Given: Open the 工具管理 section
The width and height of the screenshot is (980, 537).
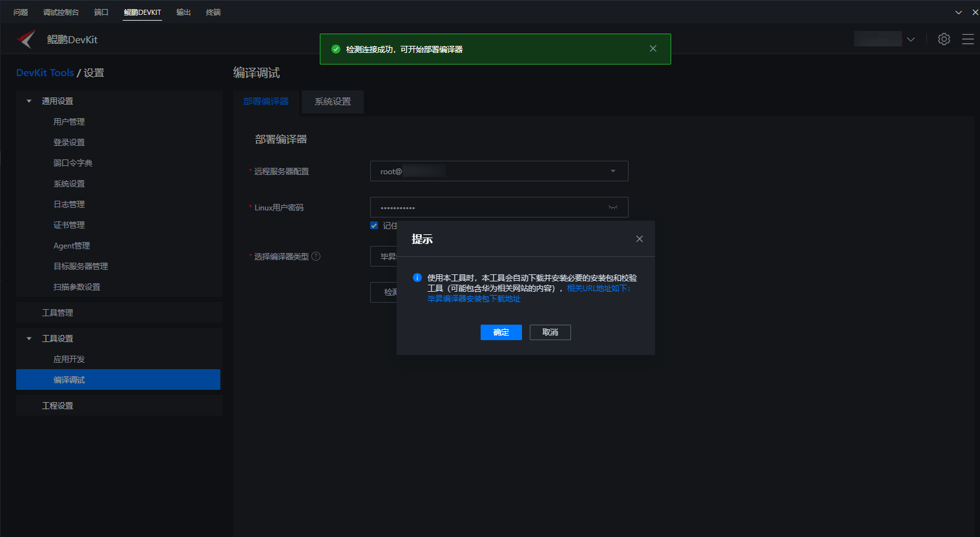Looking at the screenshot, I should coord(120,312).
